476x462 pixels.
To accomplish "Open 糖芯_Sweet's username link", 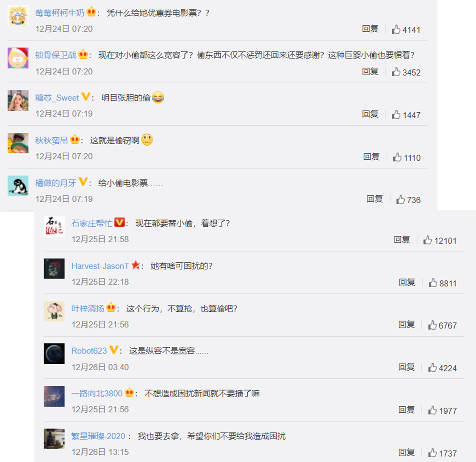I will pos(57,98).
